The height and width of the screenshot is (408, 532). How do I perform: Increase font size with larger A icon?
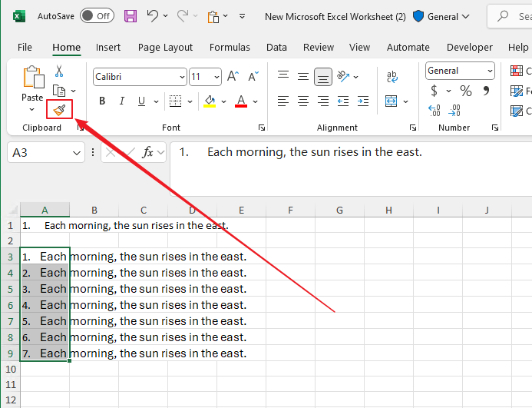pyautogui.click(x=232, y=77)
